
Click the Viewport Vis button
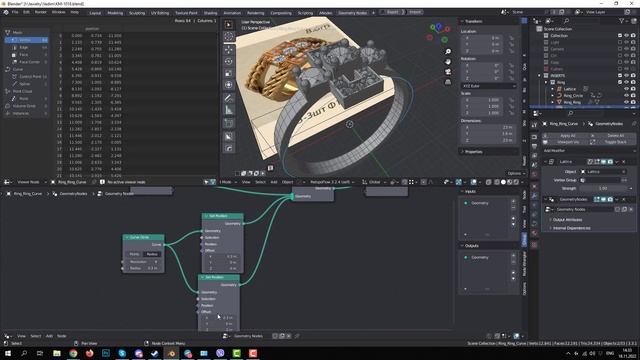click(x=566, y=142)
